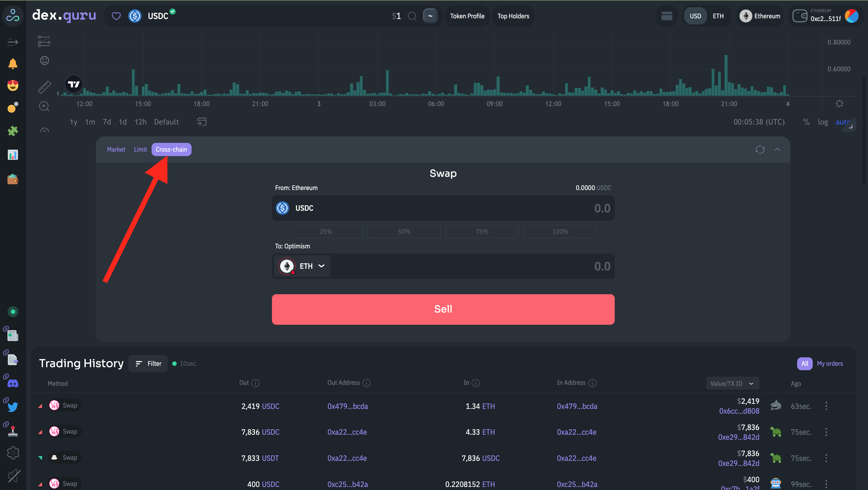
Task: Switch to the Market tab
Action: click(x=116, y=150)
